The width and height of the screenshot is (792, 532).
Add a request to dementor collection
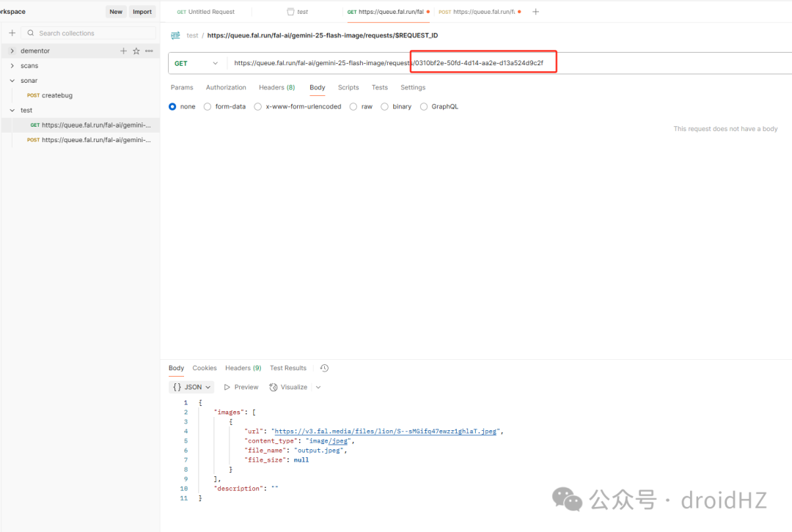(x=123, y=51)
